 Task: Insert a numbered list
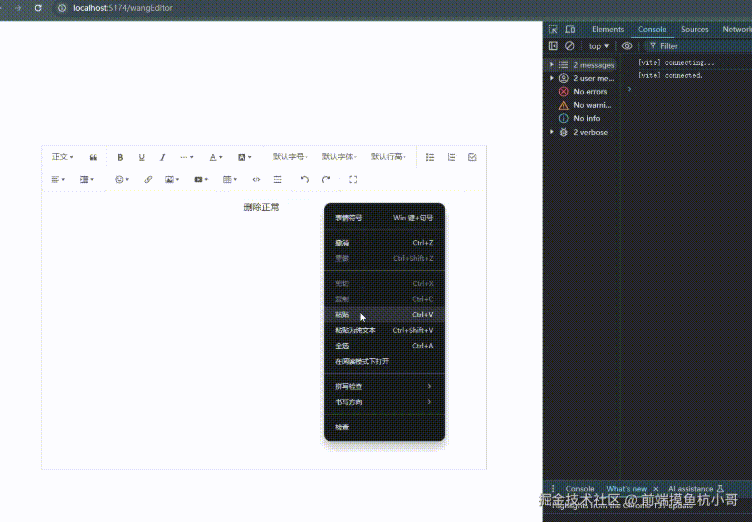451,157
